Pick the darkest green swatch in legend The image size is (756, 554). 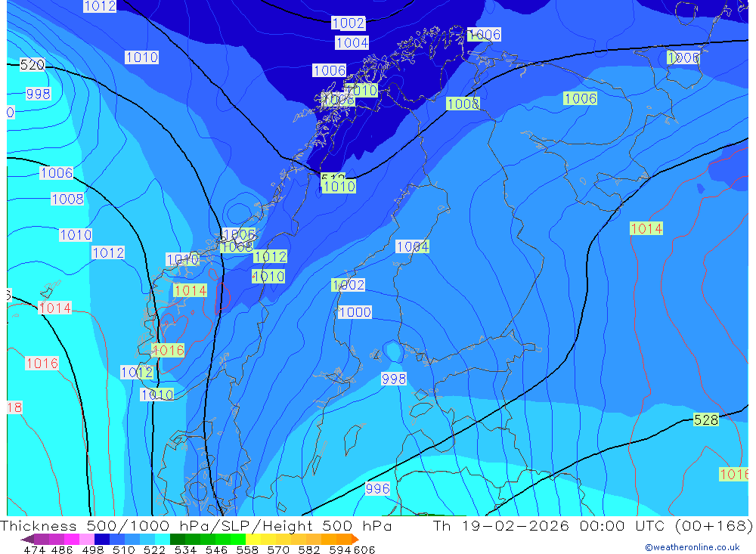click(x=178, y=539)
